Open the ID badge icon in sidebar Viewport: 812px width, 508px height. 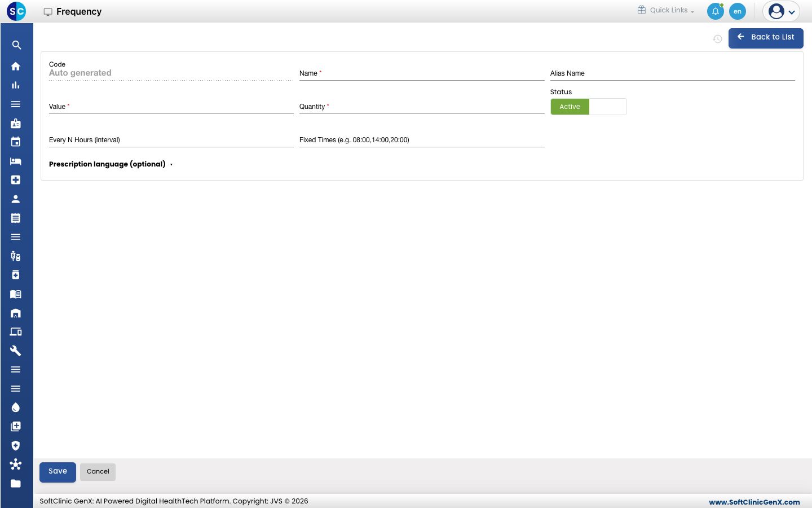pyautogui.click(x=16, y=123)
